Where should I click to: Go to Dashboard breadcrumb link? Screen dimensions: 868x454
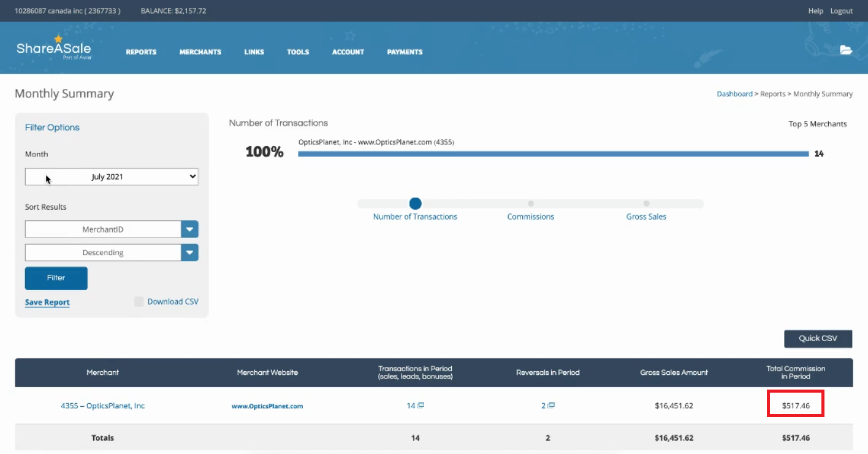pyautogui.click(x=734, y=94)
